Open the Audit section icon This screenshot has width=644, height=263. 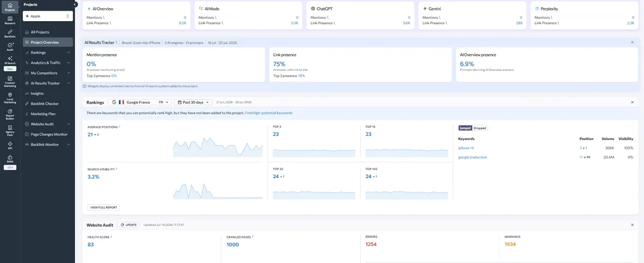(x=10, y=47)
